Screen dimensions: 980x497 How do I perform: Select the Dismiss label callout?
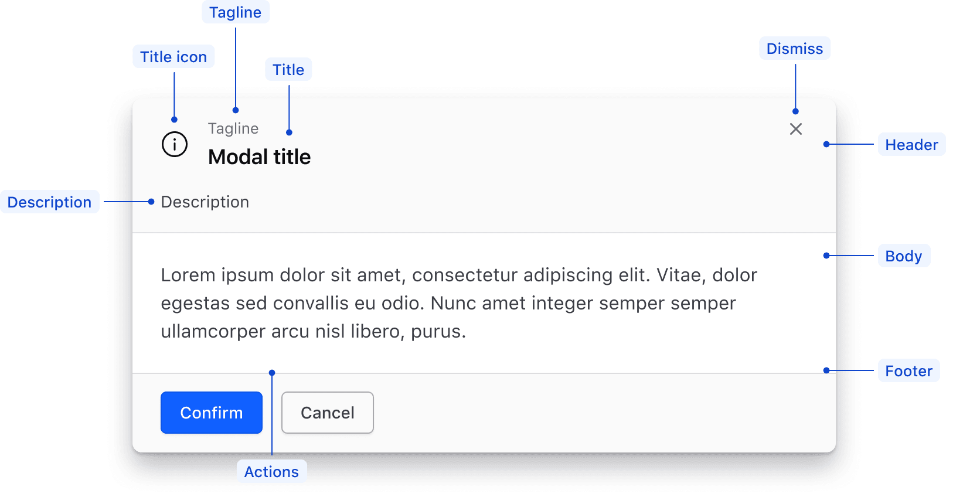point(794,48)
